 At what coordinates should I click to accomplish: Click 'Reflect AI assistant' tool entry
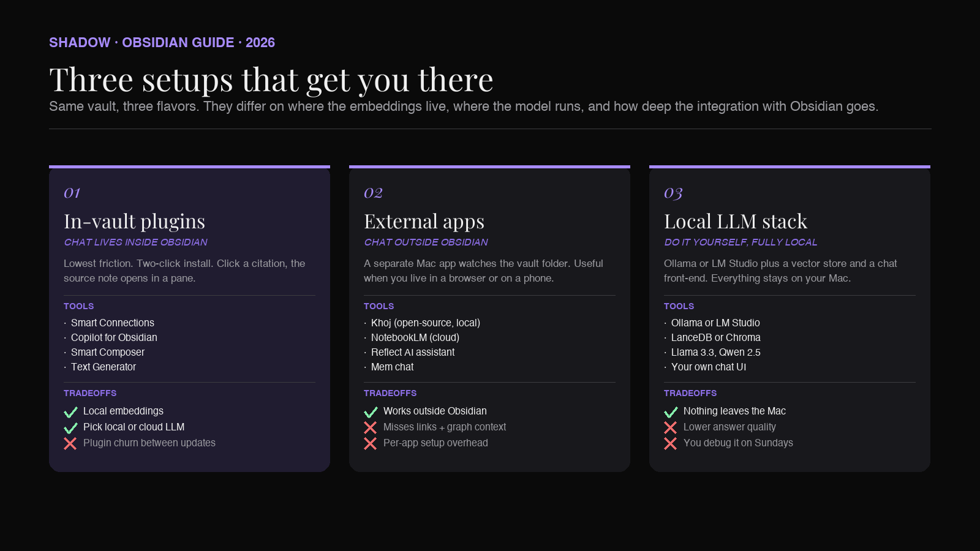[x=413, y=352]
